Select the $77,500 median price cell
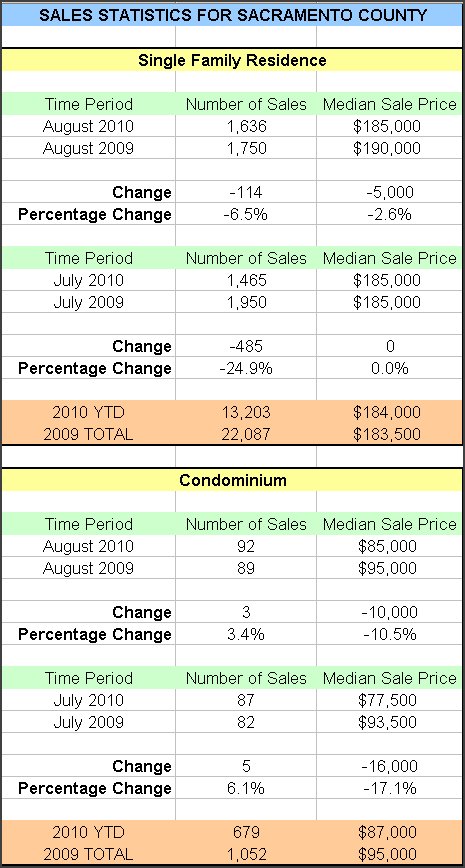 tap(386, 700)
